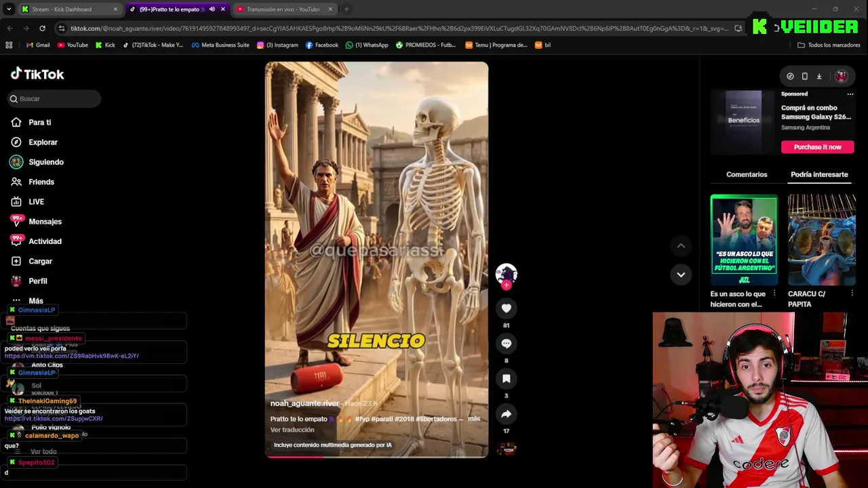Click Purchase it now ad button
This screenshot has height=488, width=868.
point(817,147)
